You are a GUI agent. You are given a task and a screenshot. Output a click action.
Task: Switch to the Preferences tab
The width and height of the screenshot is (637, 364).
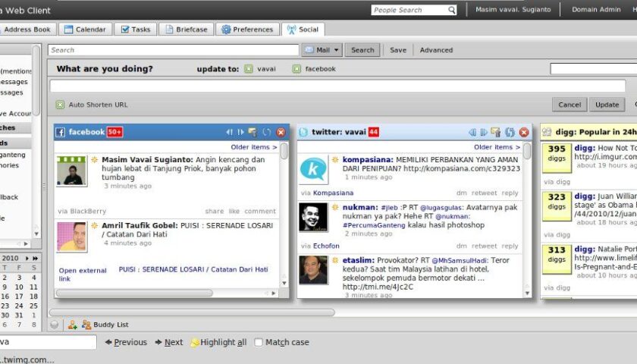tap(247, 30)
